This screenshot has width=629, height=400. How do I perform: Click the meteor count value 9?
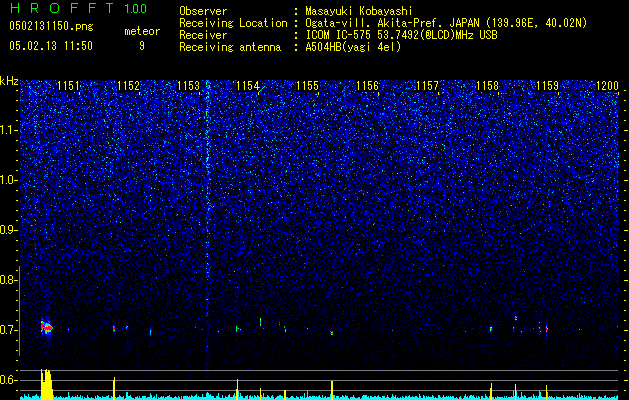click(142, 46)
